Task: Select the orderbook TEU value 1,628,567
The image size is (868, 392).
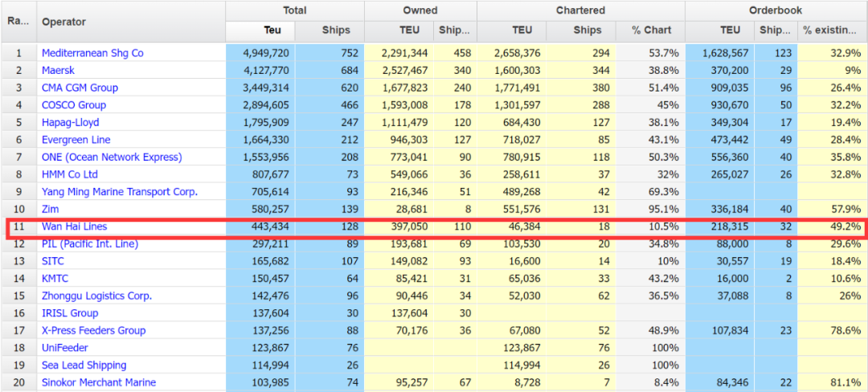Action: click(x=725, y=53)
